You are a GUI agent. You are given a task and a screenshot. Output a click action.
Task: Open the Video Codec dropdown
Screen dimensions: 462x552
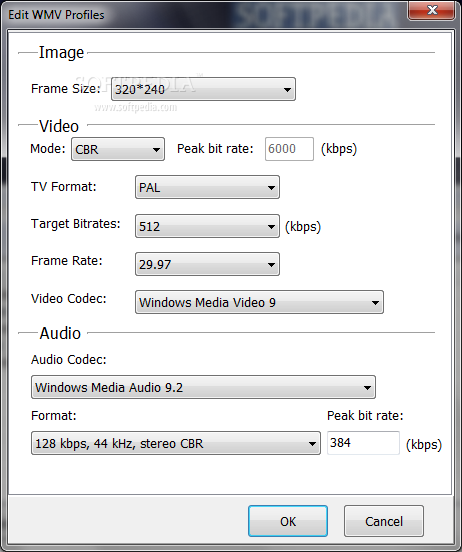click(259, 302)
